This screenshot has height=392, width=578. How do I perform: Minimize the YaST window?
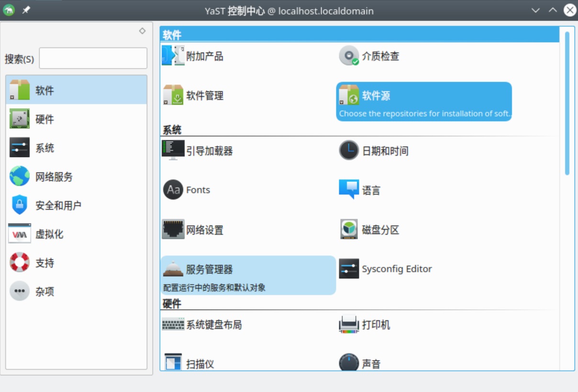pos(535,10)
